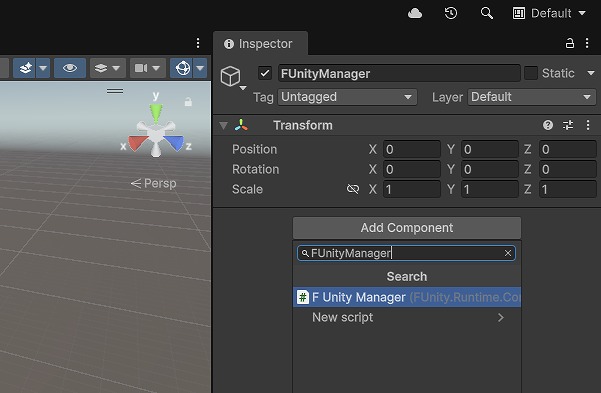Enable the Static checkbox

(531, 73)
